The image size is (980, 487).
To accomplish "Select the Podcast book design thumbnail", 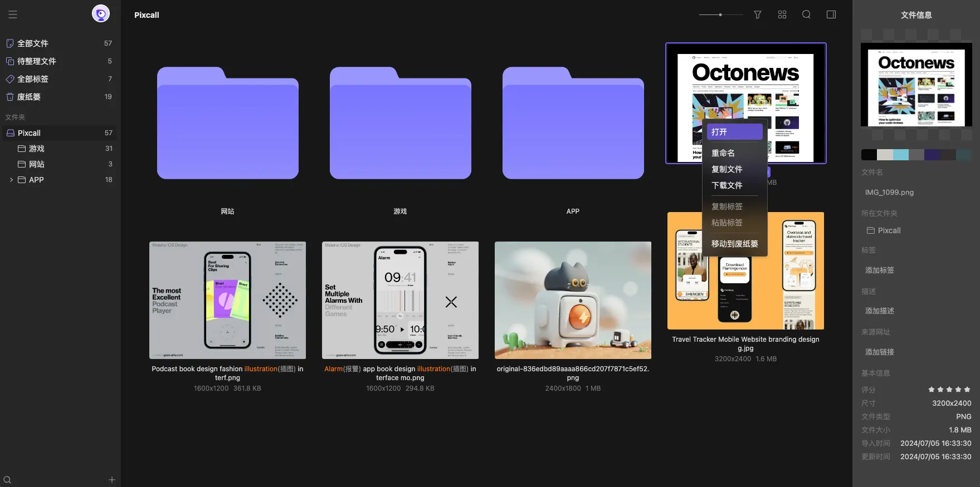I will click(x=227, y=300).
